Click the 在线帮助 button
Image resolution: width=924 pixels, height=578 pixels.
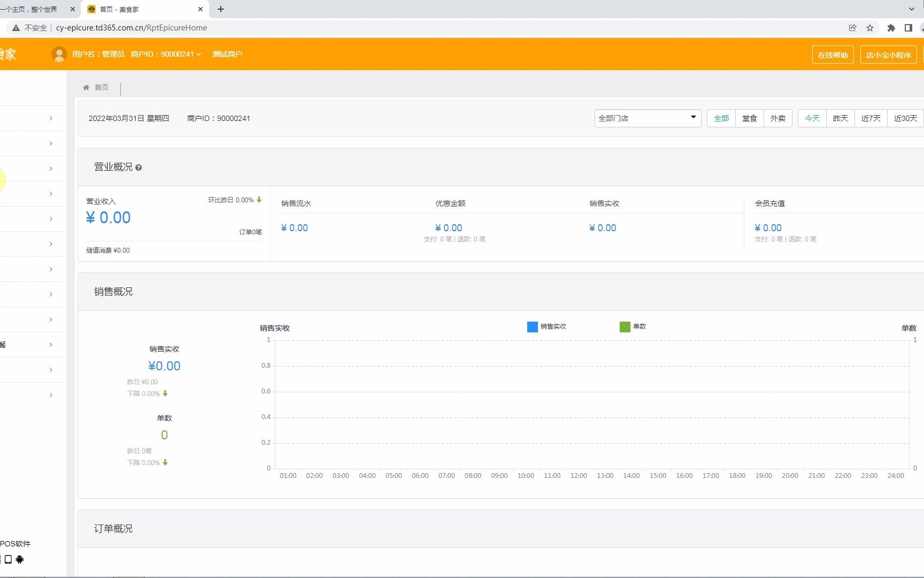[833, 55]
